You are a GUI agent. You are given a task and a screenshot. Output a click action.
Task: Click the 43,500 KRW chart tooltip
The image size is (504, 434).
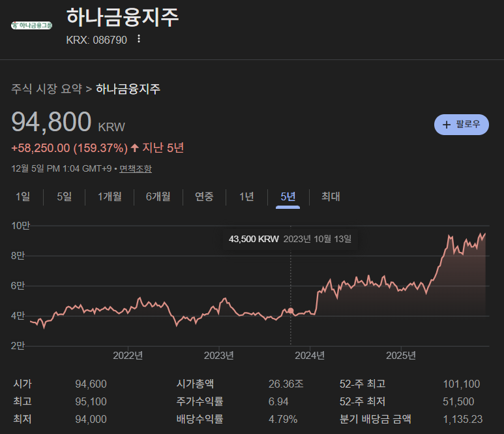pos(290,239)
